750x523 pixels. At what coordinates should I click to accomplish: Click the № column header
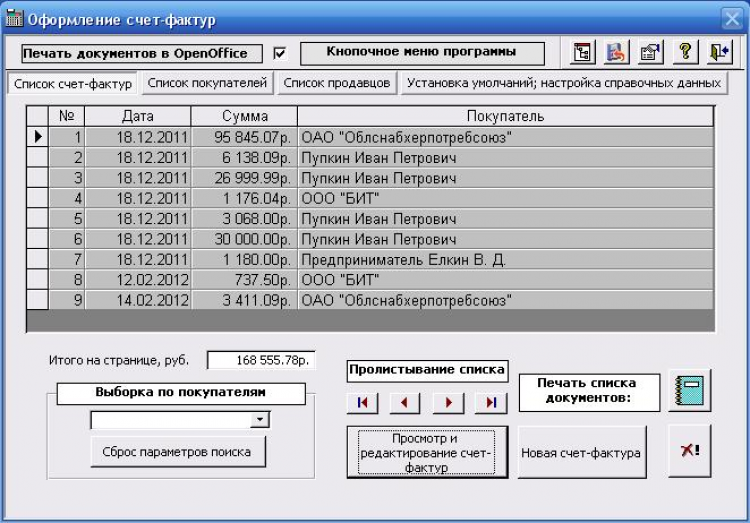tap(66, 116)
